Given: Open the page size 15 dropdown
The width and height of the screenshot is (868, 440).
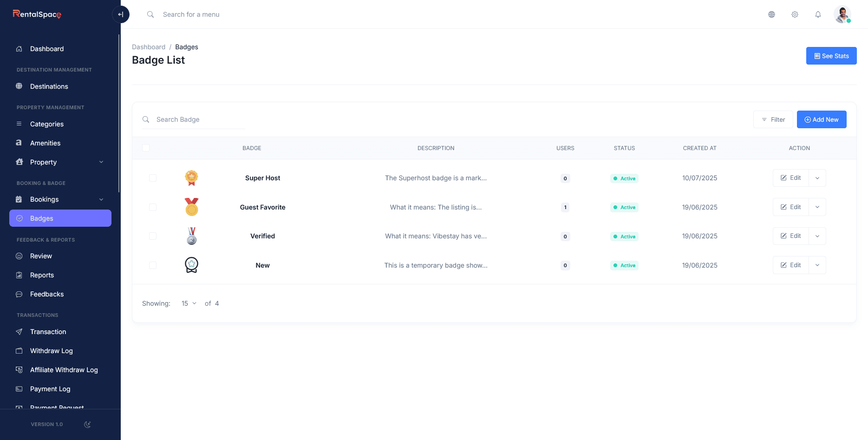Looking at the screenshot, I should pos(189,303).
